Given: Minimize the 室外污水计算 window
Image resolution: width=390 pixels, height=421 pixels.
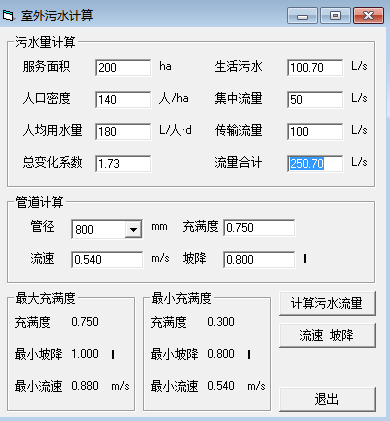Looking at the screenshot, I should 302,16.
